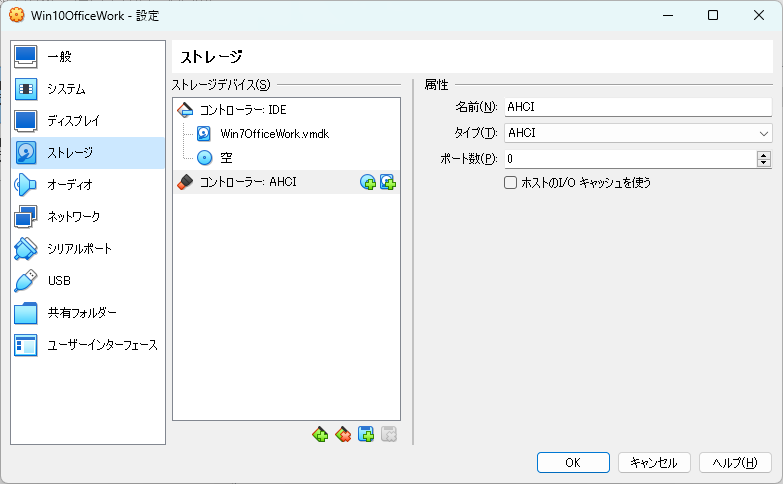Decrease the port count with down arrow
Image resolution: width=783 pixels, height=484 pixels.
764,163
